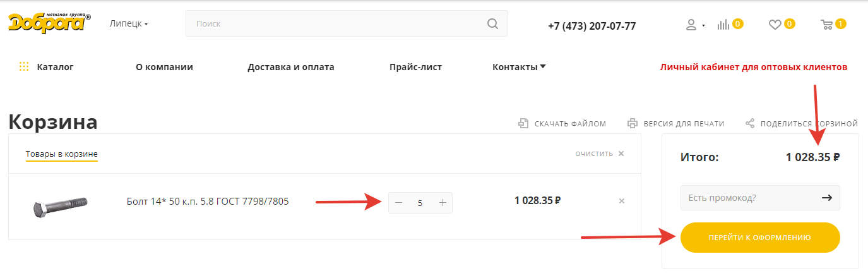This screenshot has width=868, height=278.
Task: Open Личный кабинет для оптовых клиентов link
Action: pos(753,67)
